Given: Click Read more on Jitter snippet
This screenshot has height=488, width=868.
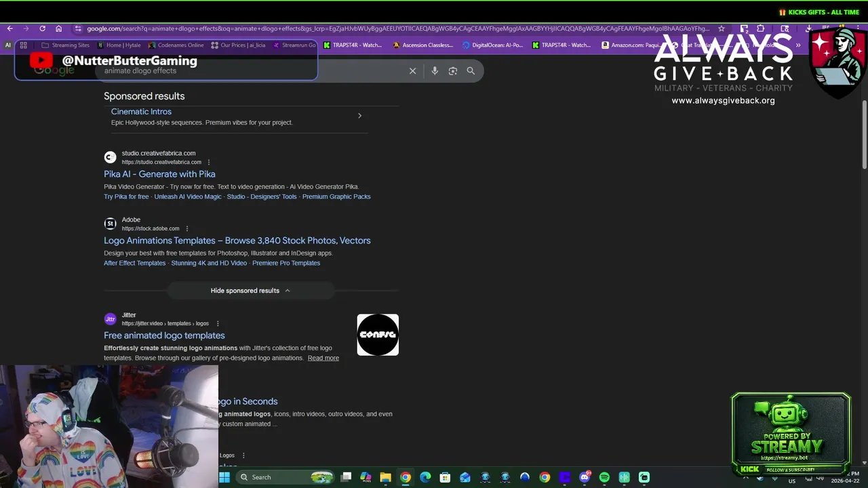Looking at the screenshot, I should click(x=323, y=358).
